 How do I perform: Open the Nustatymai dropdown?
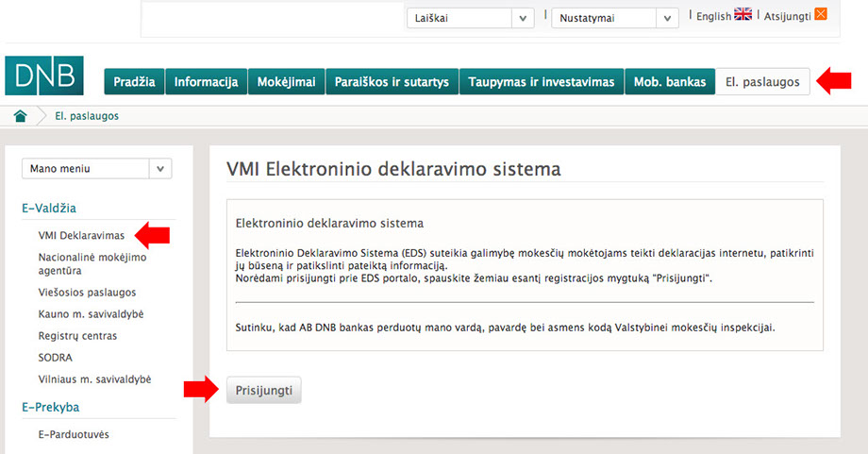click(x=615, y=18)
